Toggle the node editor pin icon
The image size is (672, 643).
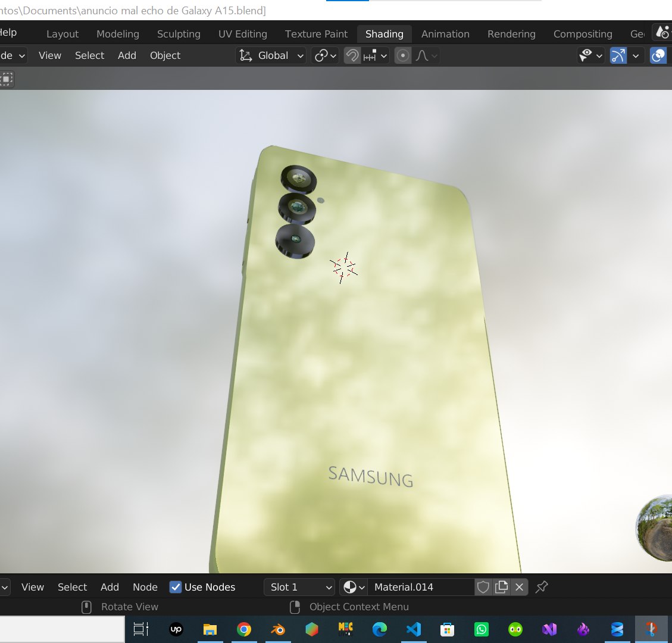(542, 587)
